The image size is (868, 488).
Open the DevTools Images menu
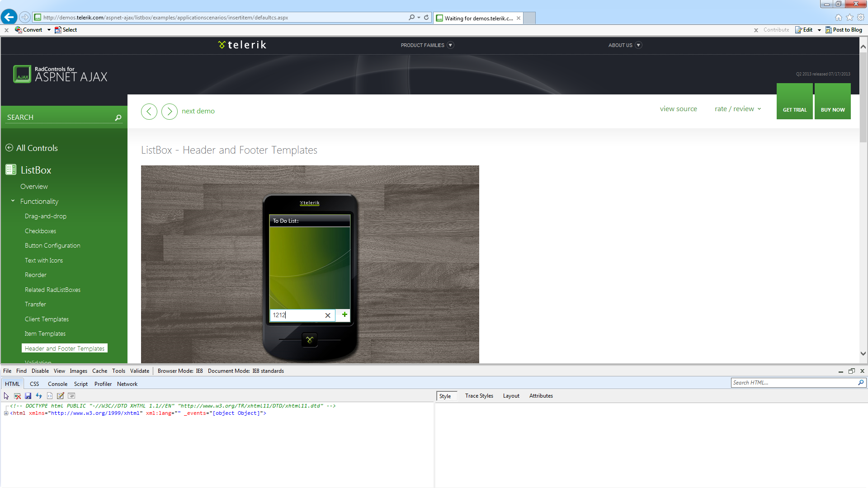click(79, 371)
